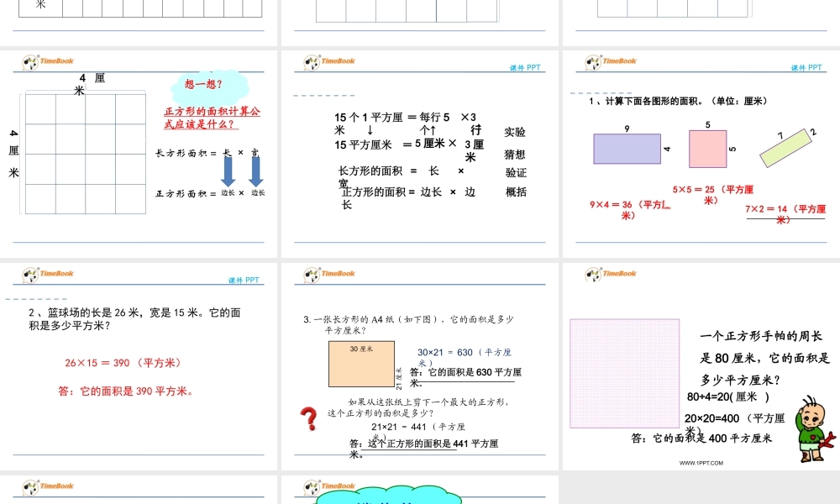Click the heading 1、计算下面各图形的面积
840x504 pixels.
pos(678,101)
